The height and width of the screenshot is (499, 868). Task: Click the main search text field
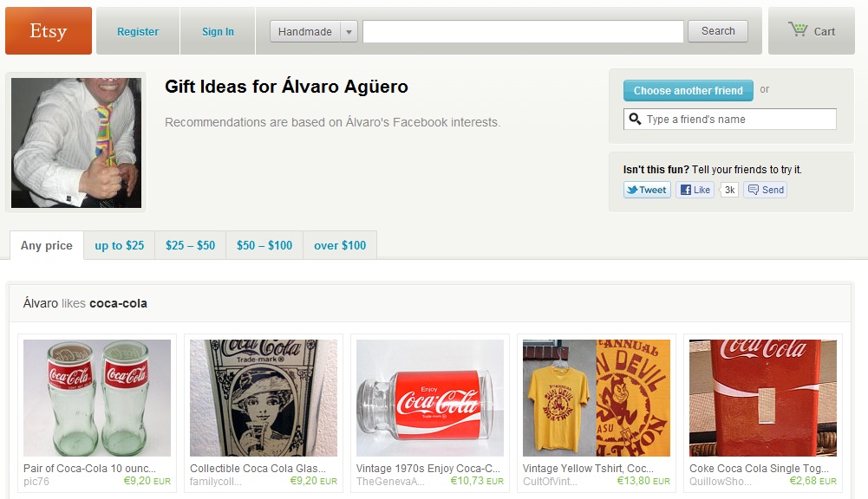[523, 31]
